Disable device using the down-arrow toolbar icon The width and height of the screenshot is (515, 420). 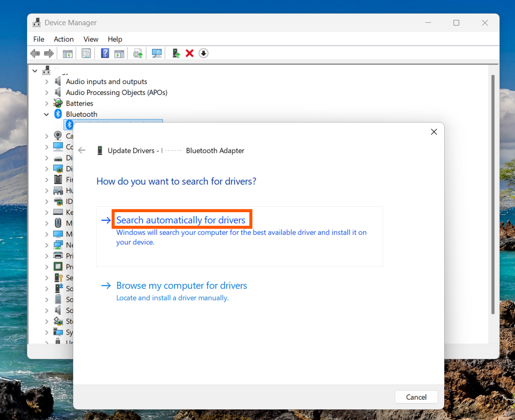tap(203, 53)
